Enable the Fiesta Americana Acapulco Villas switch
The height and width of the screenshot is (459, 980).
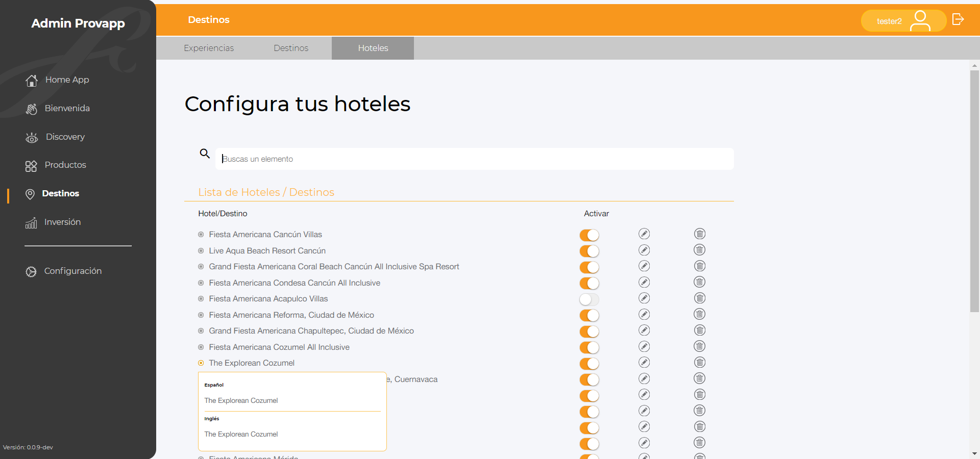pos(589,299)
